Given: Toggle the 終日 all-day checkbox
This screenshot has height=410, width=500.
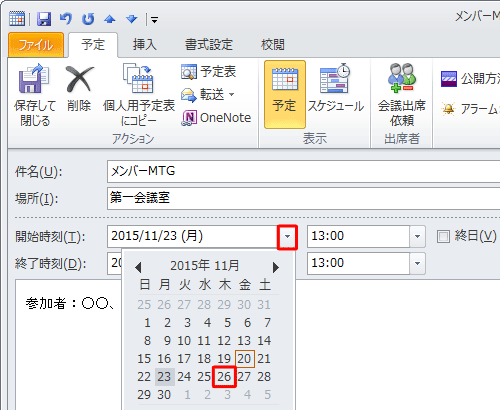Looking at the screenshot, I should [443, 236].
